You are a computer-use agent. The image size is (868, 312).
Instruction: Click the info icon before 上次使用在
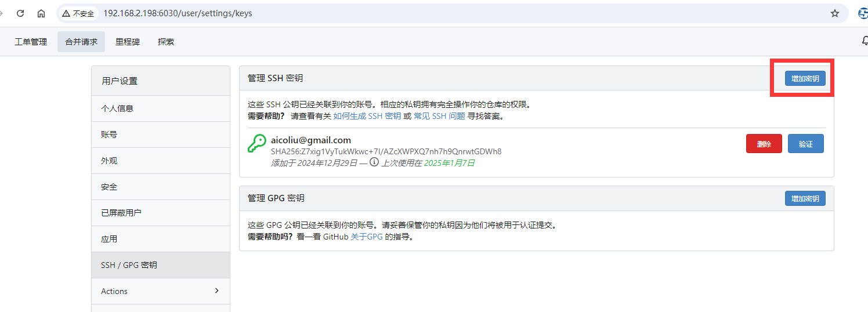tap(374, 162)
